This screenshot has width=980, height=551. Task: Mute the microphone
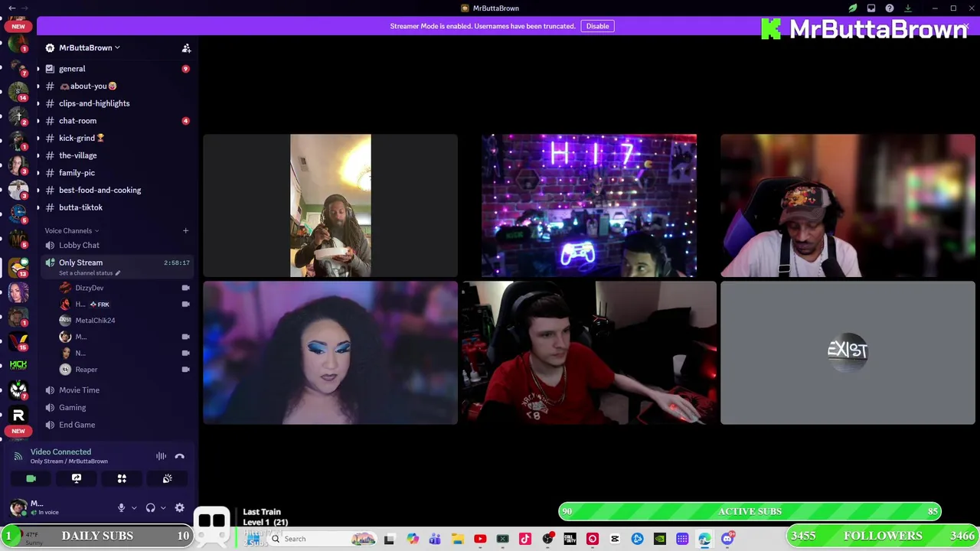[121, 507]
